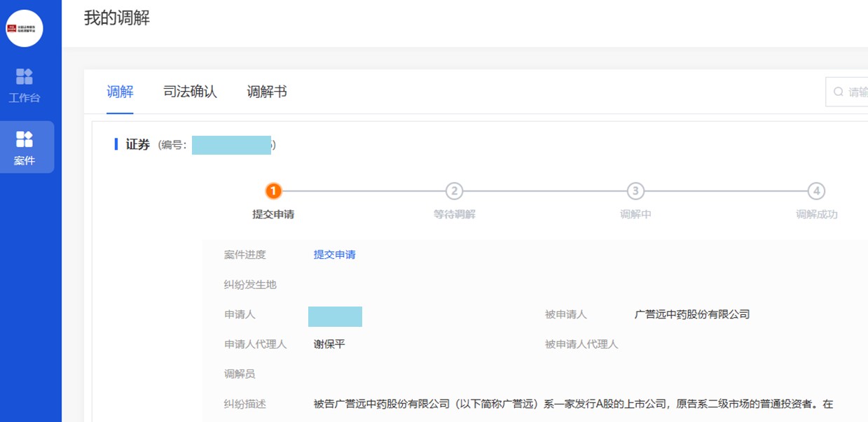
Task: Click the search magnifier icon
Action: [x=839, y=92]
